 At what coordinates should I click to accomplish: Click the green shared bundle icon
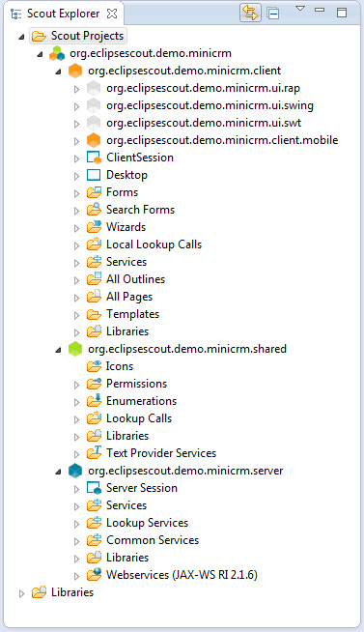tap(75, 349)
